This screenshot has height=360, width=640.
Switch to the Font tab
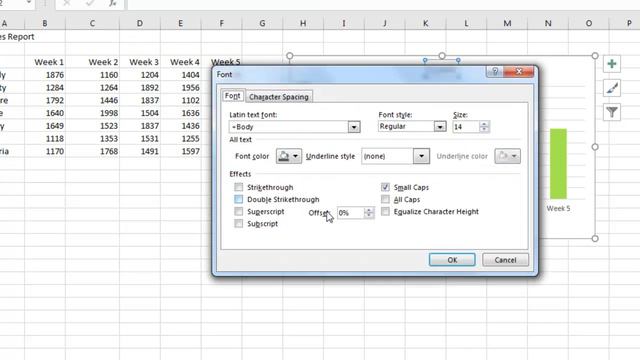pyautogui.click(x=233, y=96)
